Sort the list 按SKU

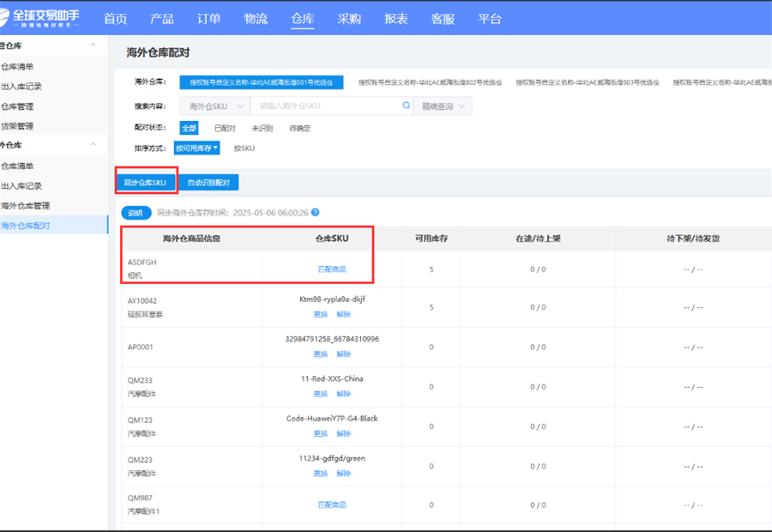(x=244, y=148)
